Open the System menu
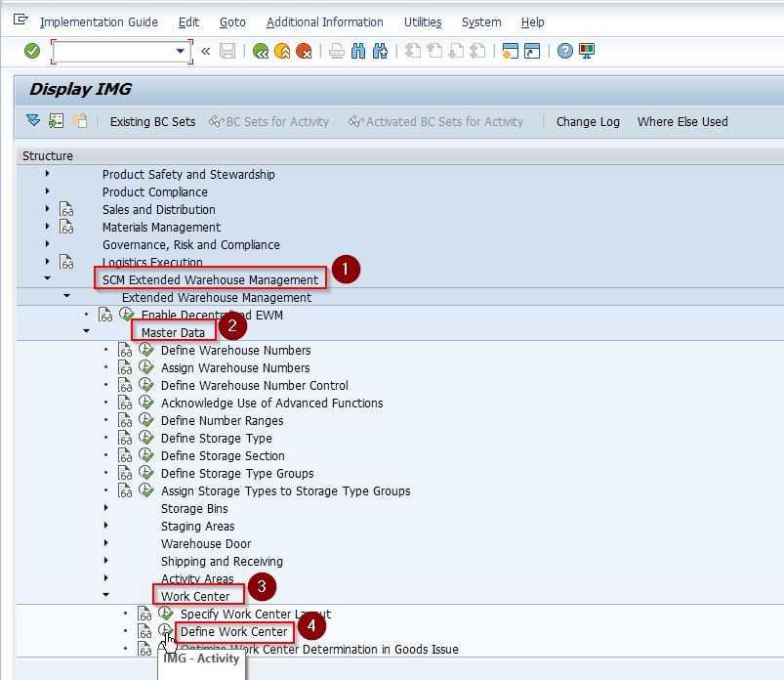This screenshot has height=680, width=784. click(481, 22)
